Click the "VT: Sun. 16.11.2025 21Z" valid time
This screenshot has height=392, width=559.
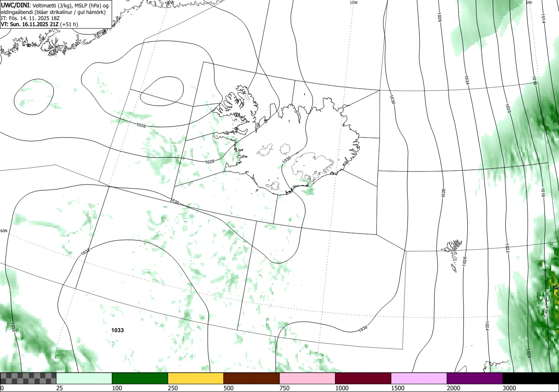(x=31, y=24)
